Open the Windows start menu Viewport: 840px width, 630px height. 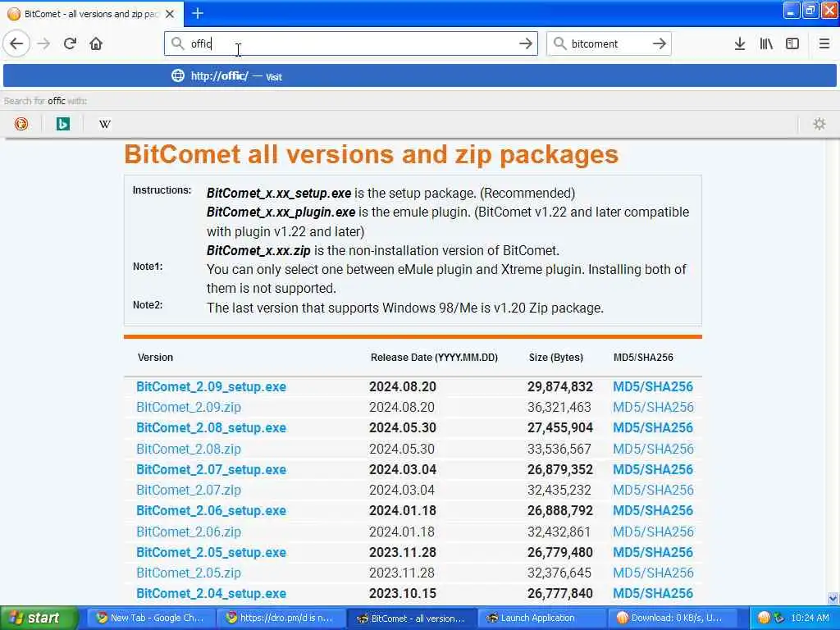(39, 619)
